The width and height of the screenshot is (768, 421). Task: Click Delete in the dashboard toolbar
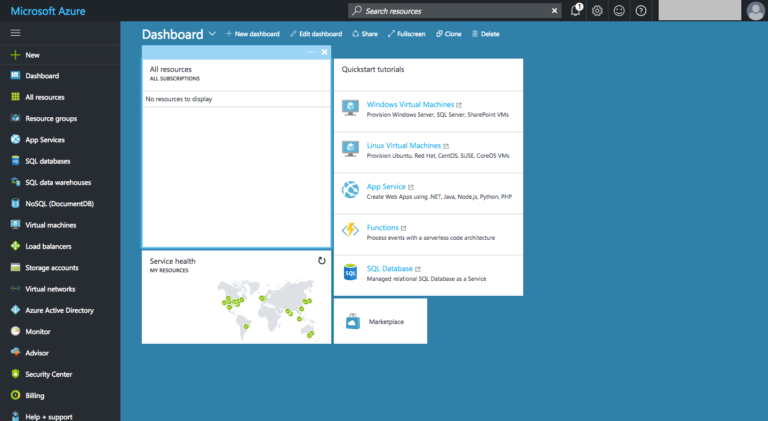[x=485, y=34]
